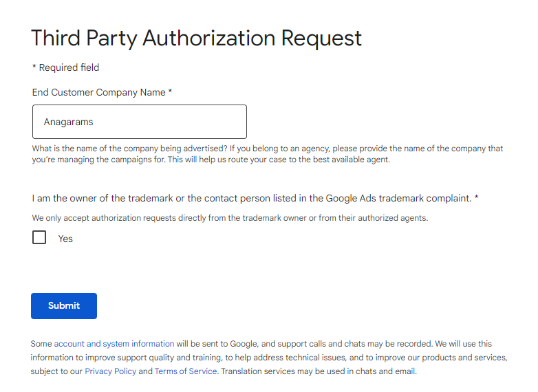Click the "Google Ads trademark complaint" phrase
This screenshot has height=392, width=538.
point(399,198)
